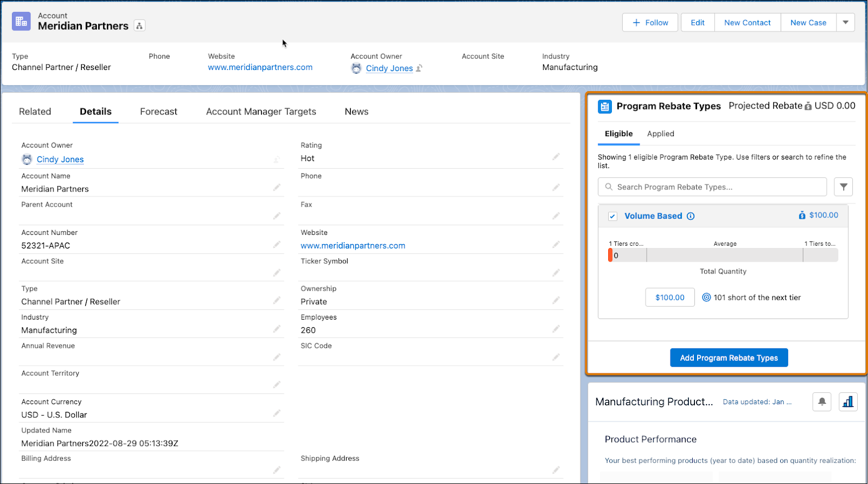This screenshot has width=868, height=484.
Task: Switch to the Forecast tab
Action: pyautogui.click(x=158, y=111)
